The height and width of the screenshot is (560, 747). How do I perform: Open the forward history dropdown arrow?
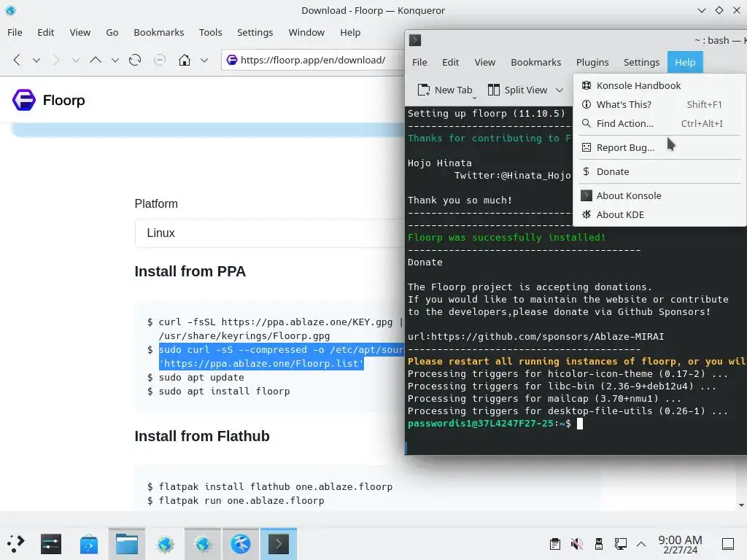[75, 60]
